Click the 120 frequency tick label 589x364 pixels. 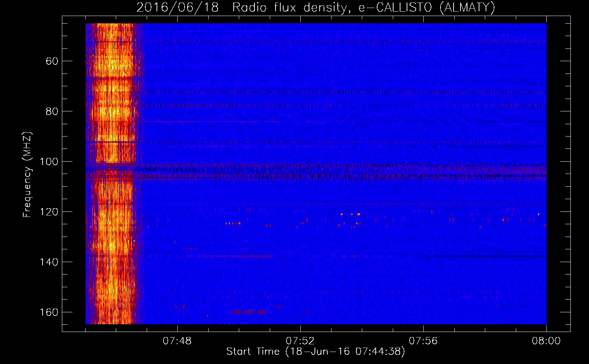pos(49,212)
